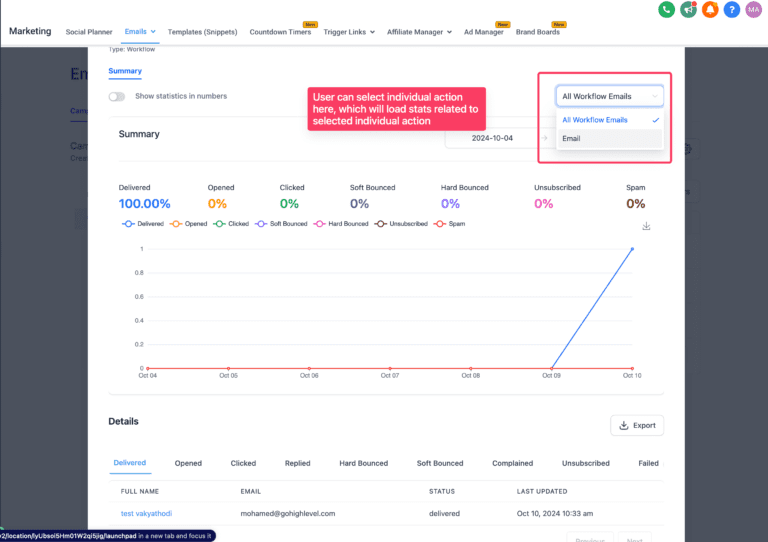Open Ad Manager section
Image resolution: width=768 pixels, height=542 pixels.
click(483, 32)
